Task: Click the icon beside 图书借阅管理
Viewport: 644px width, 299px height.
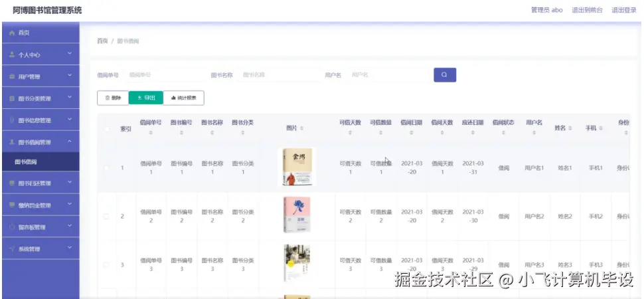Action: (12, 142)
